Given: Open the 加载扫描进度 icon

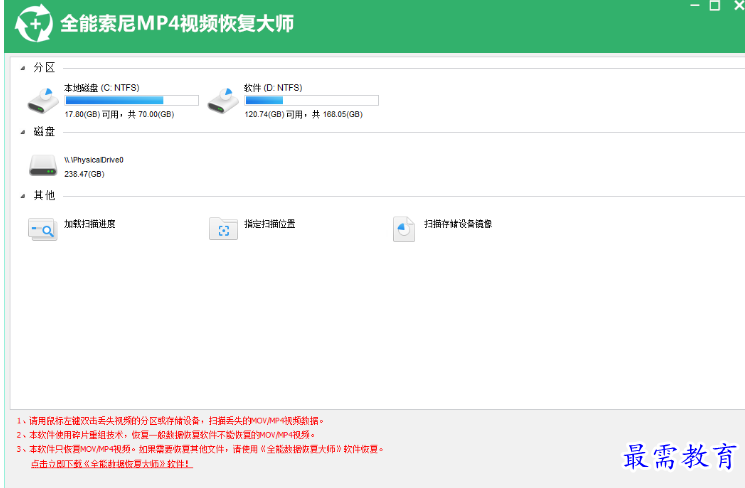Looking at the screenshot, I should point(43,230).
